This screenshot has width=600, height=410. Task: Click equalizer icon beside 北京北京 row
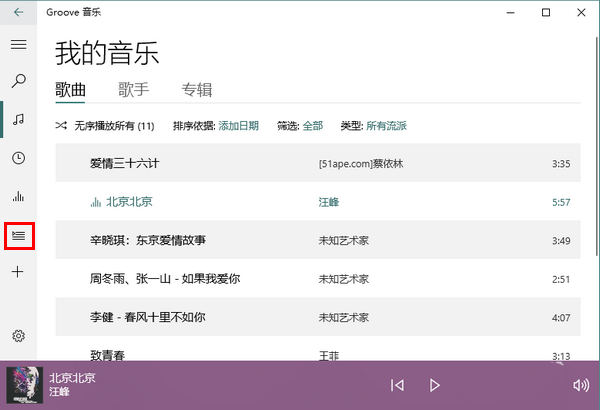[96, 202]
